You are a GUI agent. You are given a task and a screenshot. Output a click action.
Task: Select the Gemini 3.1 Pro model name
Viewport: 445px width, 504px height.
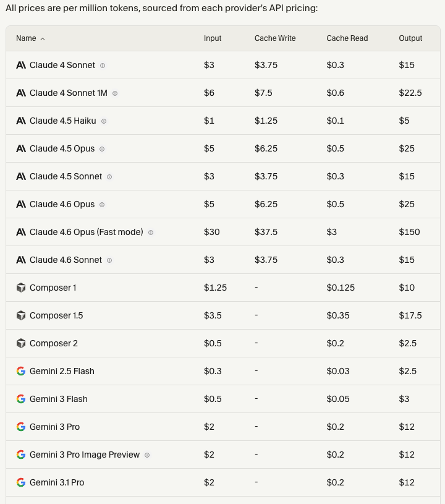(x=57, y=482)
